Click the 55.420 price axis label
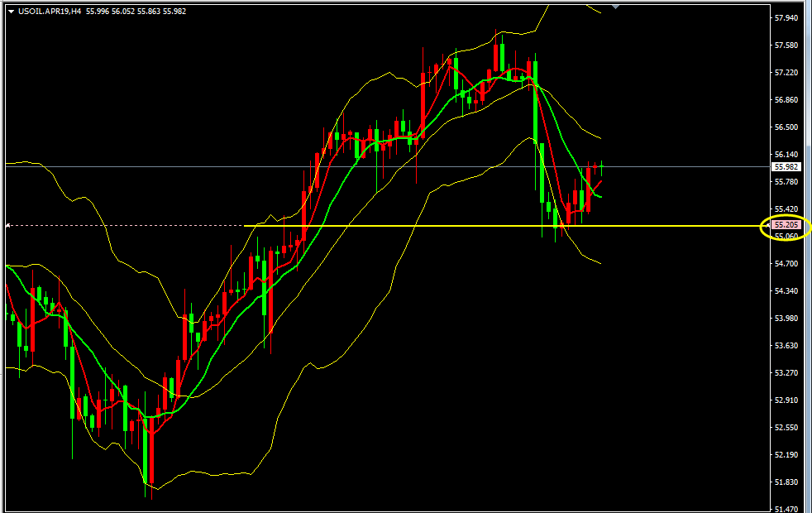This screenshot has height=513, width=812. click(786, 209)
